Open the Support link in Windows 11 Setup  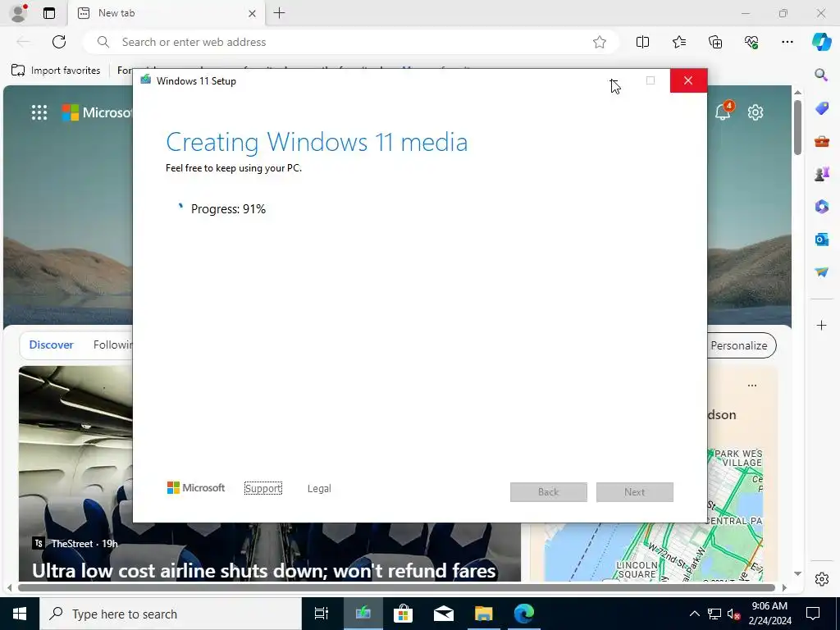pyautogui.click(x=263, y=489)
